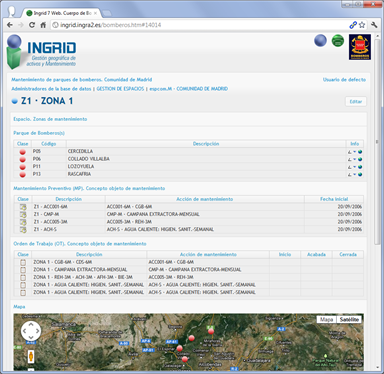Click the blue sphere icon in page header
This screenshot has width=384, height=374.
click(320, 41)
